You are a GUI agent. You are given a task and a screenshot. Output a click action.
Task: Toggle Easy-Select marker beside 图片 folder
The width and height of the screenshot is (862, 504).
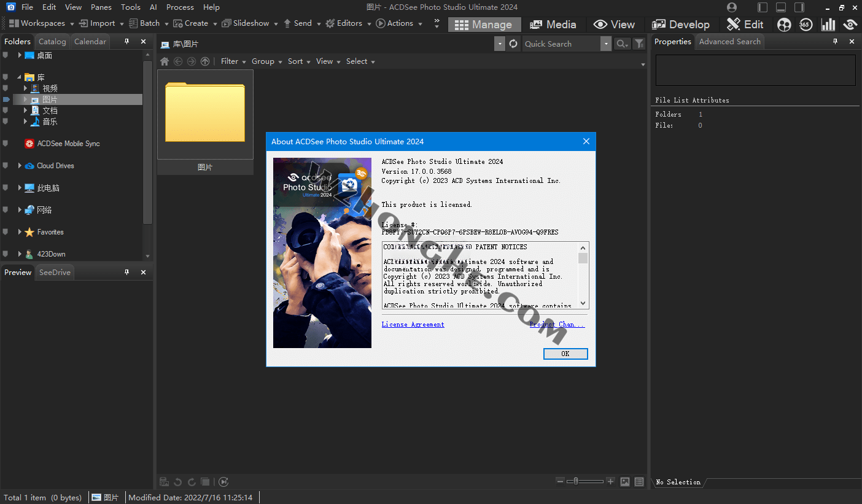[x=6, y=99]
